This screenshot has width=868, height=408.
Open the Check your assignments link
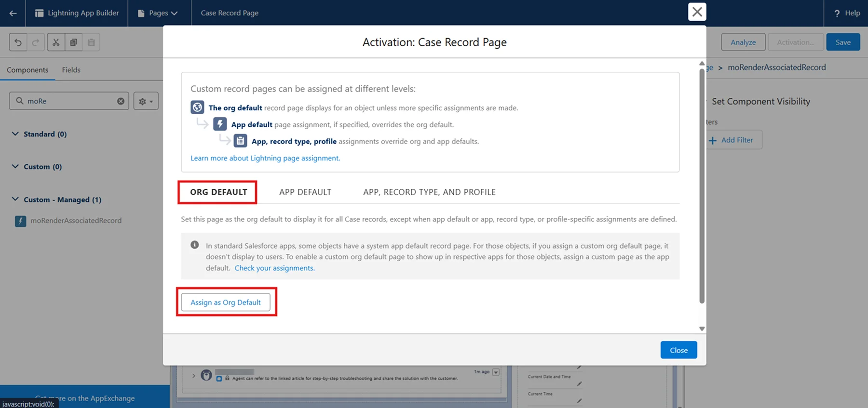pyautogui.click(x=274, y=268)
